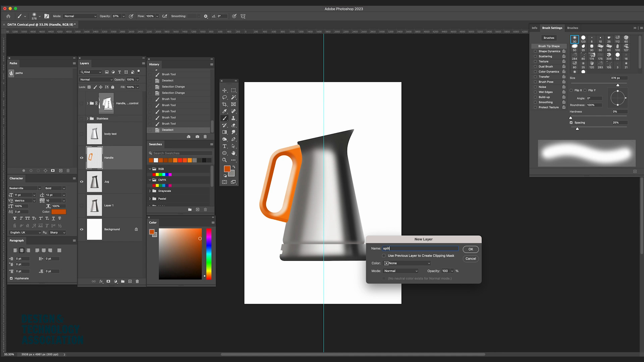Image resolution: width=644 pixels, height=362 pixels.
Task: Select the Crop tool
Action: coord(224,105)
